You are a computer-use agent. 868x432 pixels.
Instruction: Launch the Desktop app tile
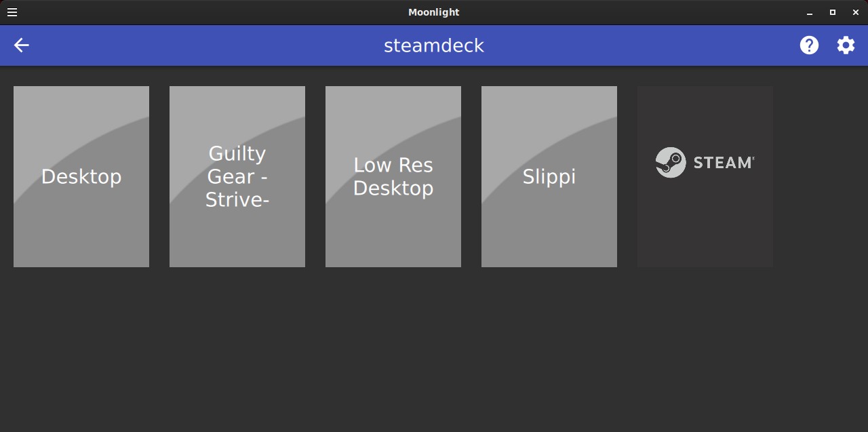pos(81,176)
